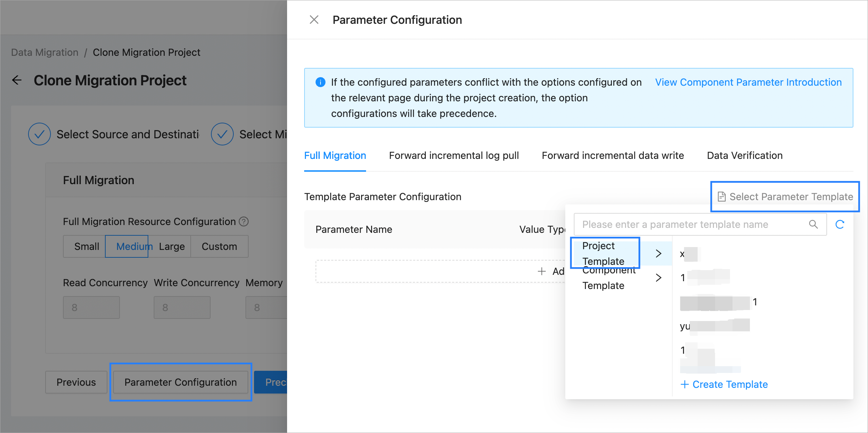This screenshot has height=433, width=868.
Task: Expand the Component Template submenu arrow
Action: click(658, 278)
